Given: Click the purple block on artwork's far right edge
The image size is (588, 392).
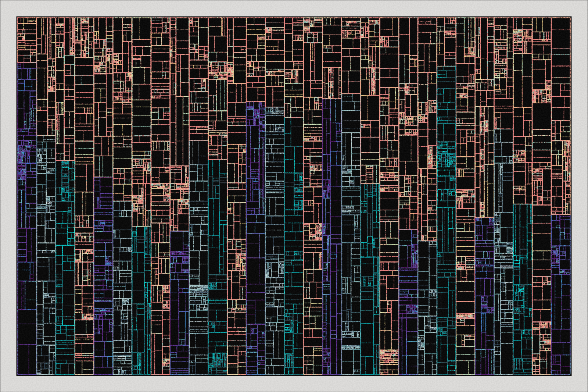Looking at the screenshot, I should click(x=561, y=294).
